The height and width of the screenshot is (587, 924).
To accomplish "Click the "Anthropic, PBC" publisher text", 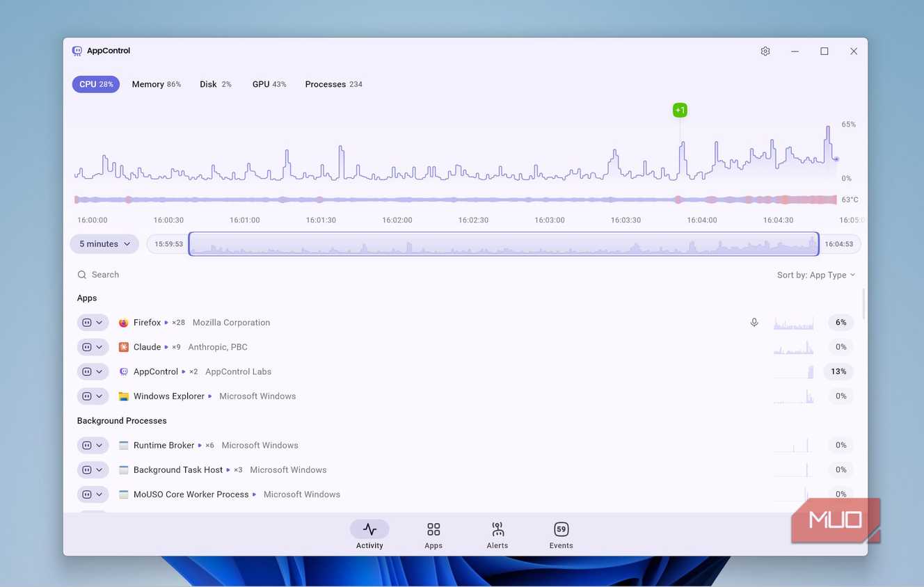I will (218, 347).
